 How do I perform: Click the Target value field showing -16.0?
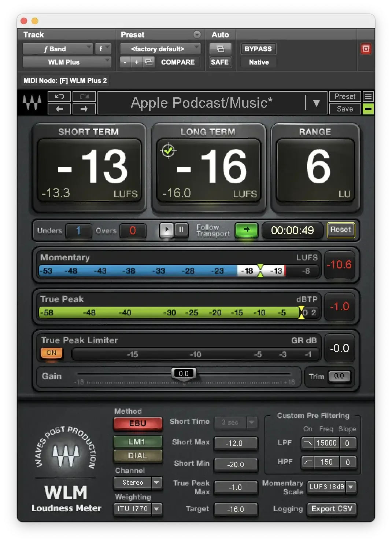(236, 509)
